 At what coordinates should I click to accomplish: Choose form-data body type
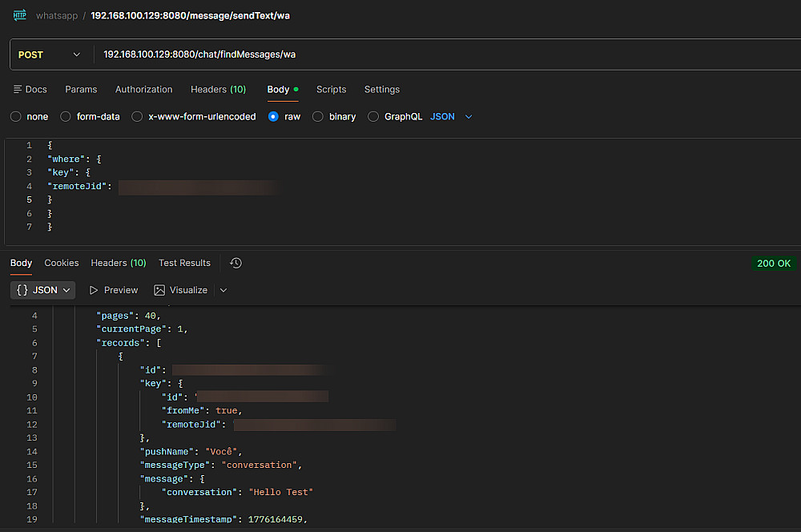[66, 117]
